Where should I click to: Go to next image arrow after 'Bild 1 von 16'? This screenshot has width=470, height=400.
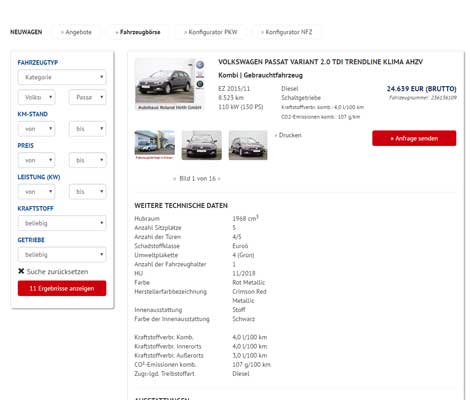(219, 179)
